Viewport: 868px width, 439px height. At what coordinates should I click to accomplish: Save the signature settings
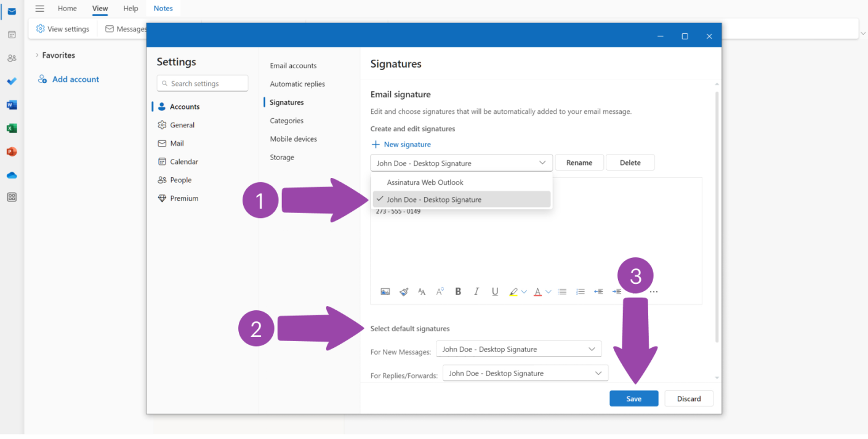(x=633, y=398)
